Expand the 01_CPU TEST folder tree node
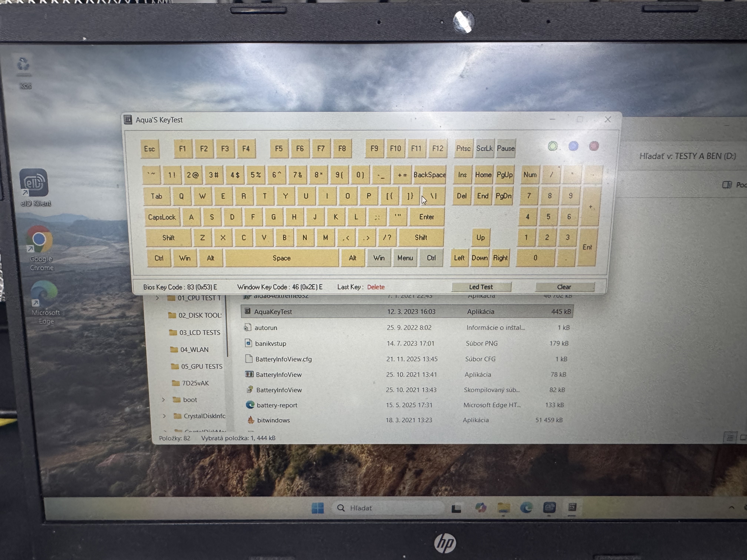The height and width of the screenshot is (560, 747). tap(157, 298)
